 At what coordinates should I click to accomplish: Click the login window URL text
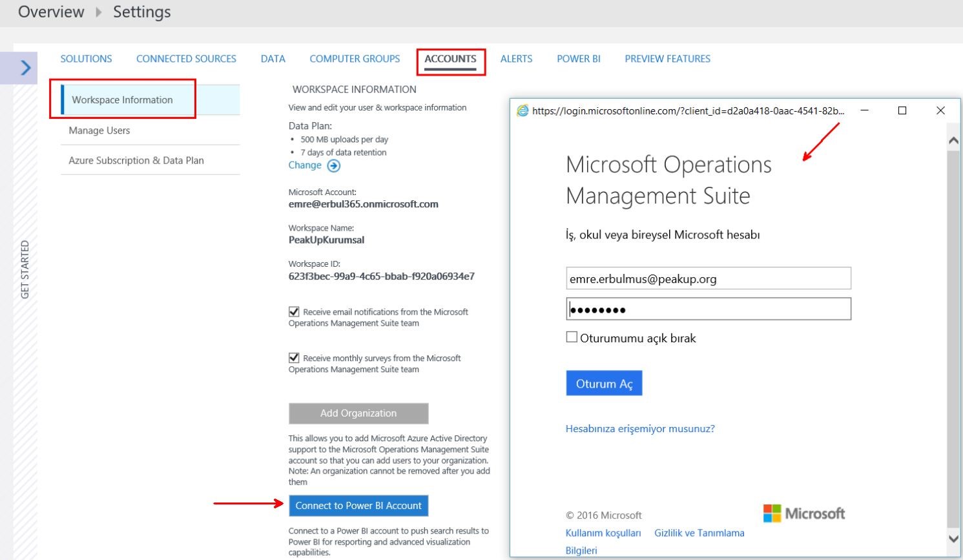click(x=689, y=111)
